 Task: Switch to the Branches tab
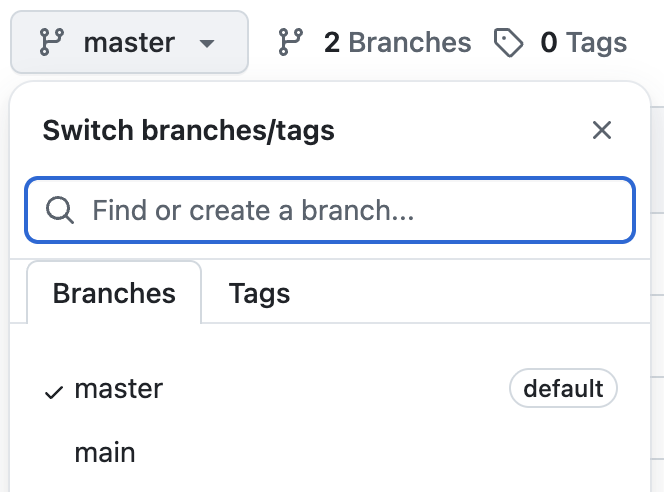pyautogui.click(x=114, y=293)
